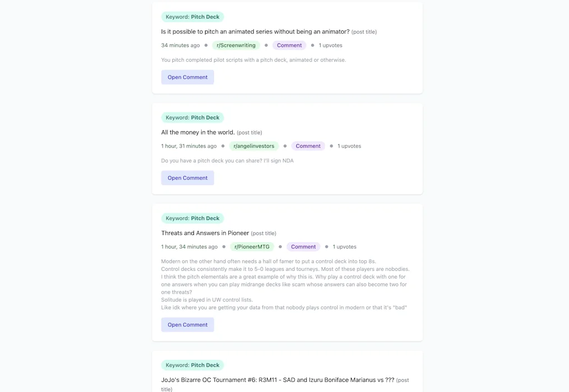This screenshot has height=392, width=569.
Task: Click the "1 upvotes" count on the first result
Action: 330,45
